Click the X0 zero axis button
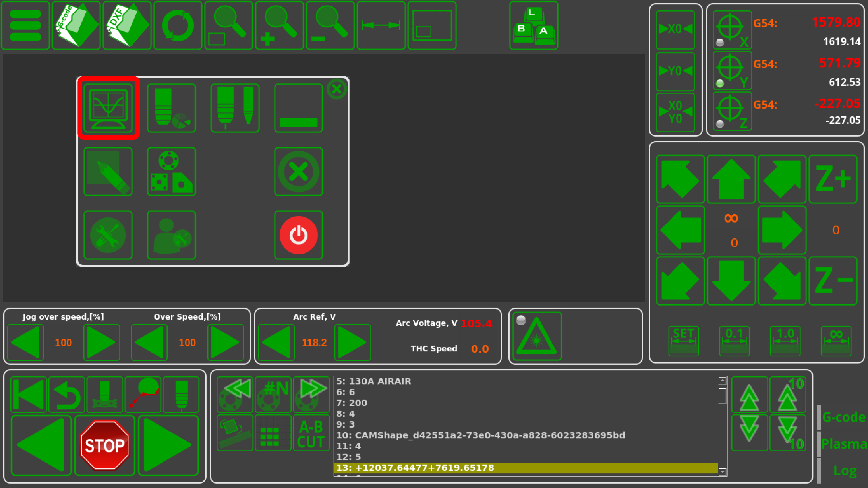The image size is (868, 488). click(x=675, y=29)
